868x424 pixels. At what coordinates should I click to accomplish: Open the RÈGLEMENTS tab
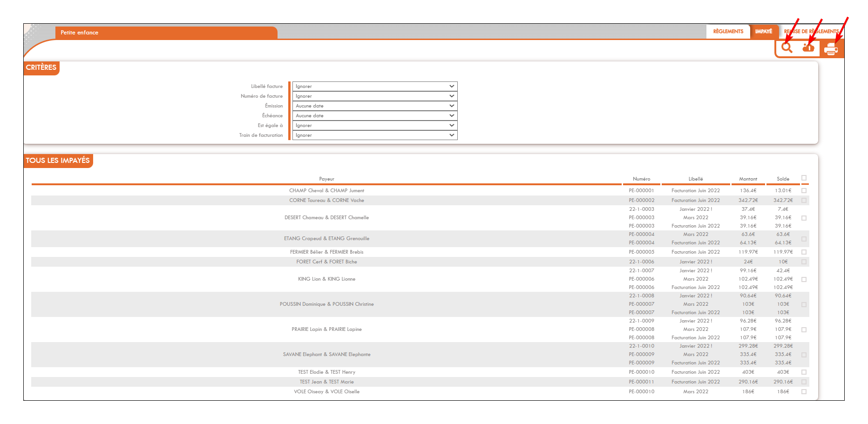(728, 31)
